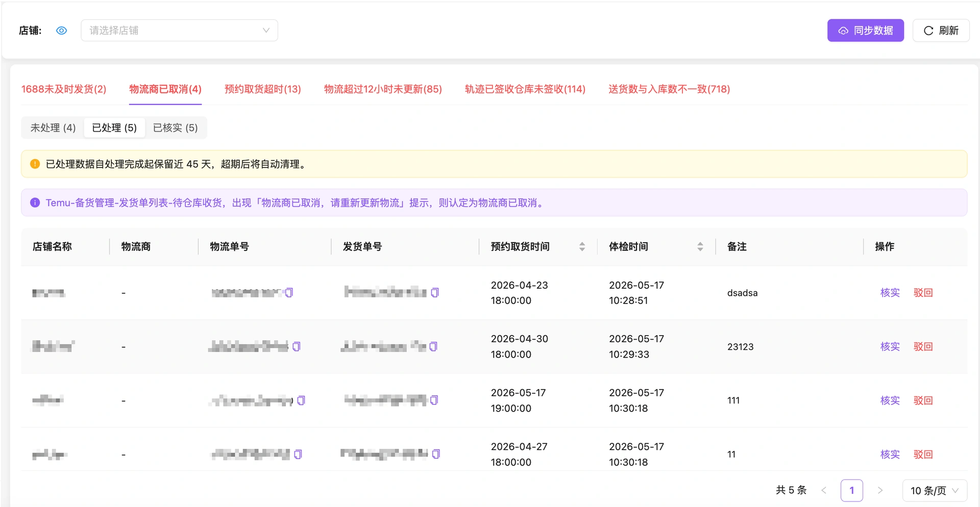Click the purple info icon in Temu notice

[35, 202]
